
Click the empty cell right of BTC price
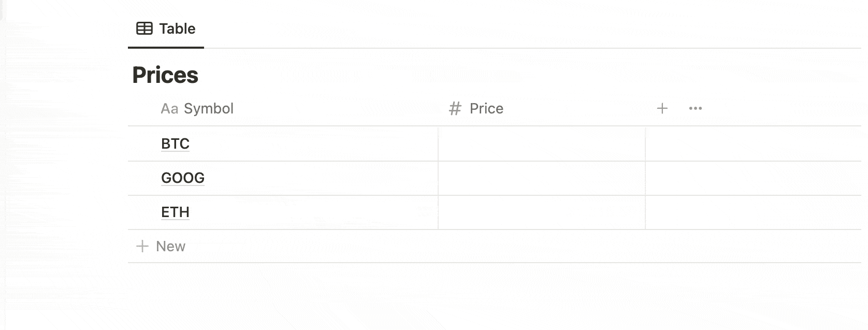[x=753, y=144]
